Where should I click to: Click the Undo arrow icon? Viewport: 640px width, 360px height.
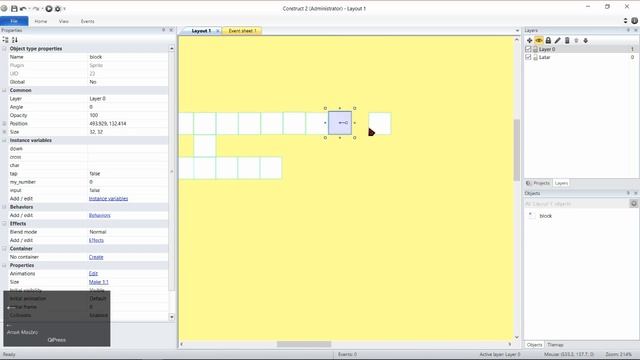click(23, 8)
